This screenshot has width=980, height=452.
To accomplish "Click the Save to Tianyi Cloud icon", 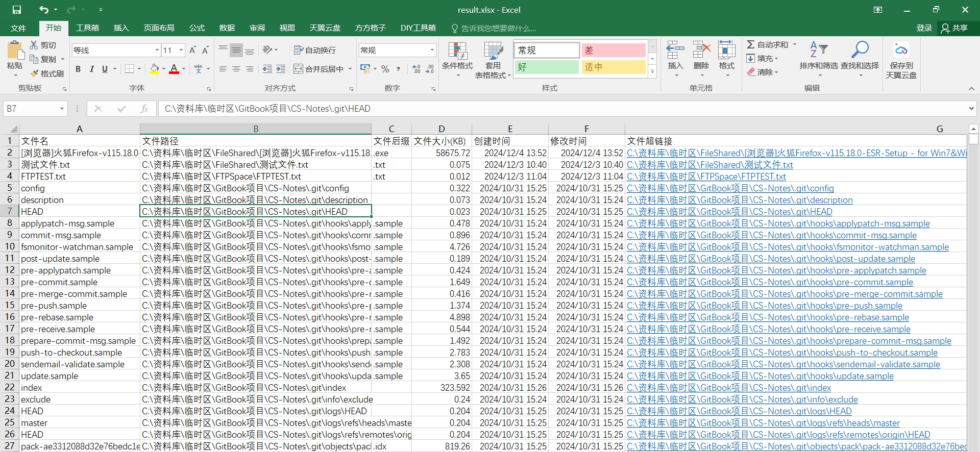I will [x=901, y=50].
